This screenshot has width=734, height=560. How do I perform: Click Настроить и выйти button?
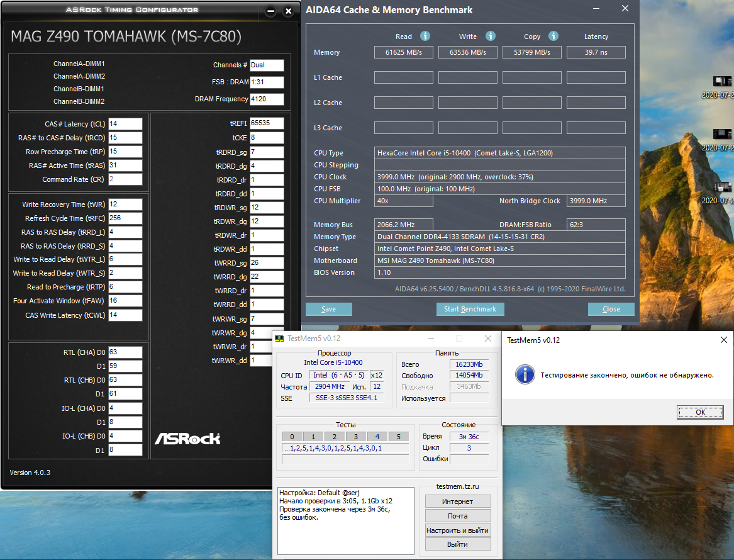(458, 530)
